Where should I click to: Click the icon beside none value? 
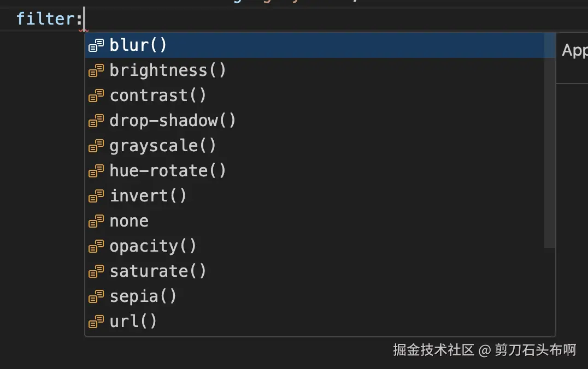point(96,221)
